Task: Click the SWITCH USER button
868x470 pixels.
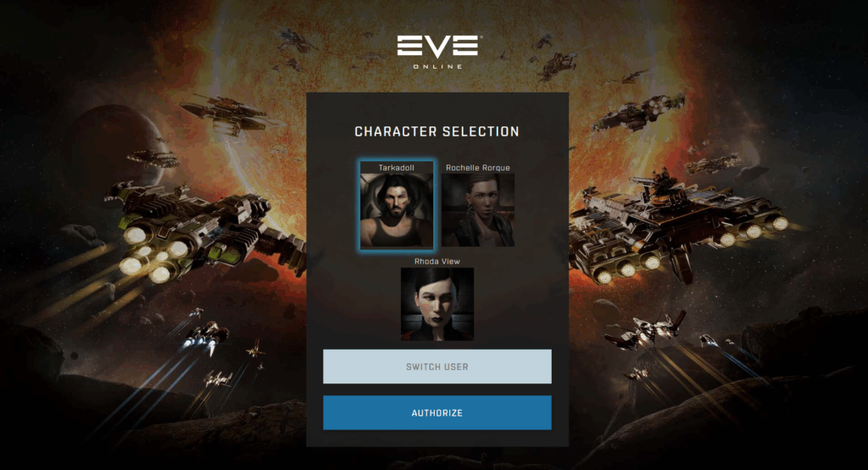Action: coord(437,366)
